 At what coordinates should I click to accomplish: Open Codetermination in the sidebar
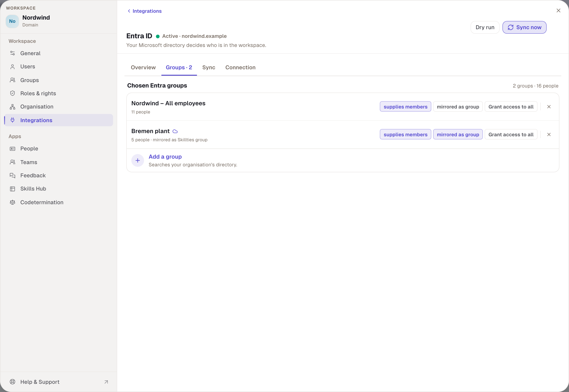tap(58, 202)
